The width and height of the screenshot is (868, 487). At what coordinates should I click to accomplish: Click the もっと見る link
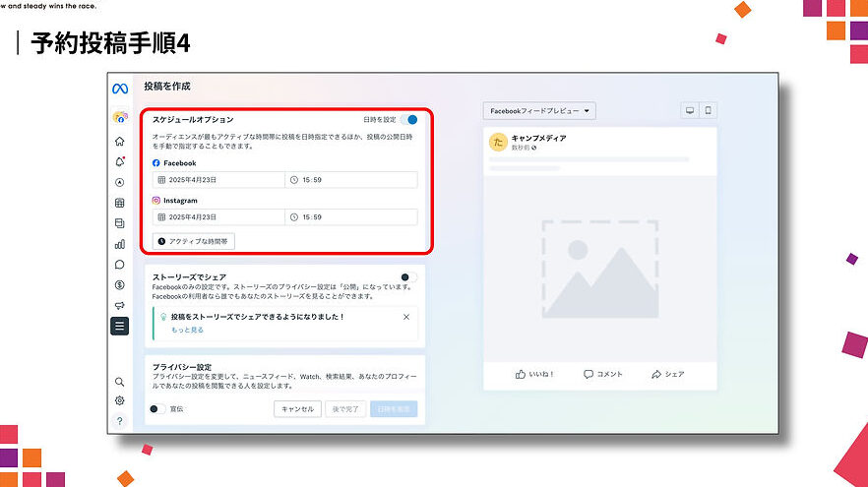coord(187,331)
